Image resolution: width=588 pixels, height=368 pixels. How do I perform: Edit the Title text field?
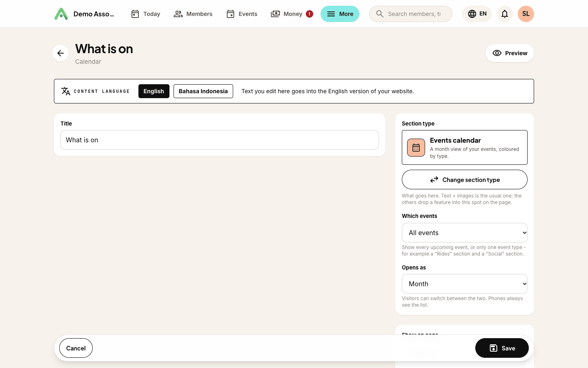(220, 140)
